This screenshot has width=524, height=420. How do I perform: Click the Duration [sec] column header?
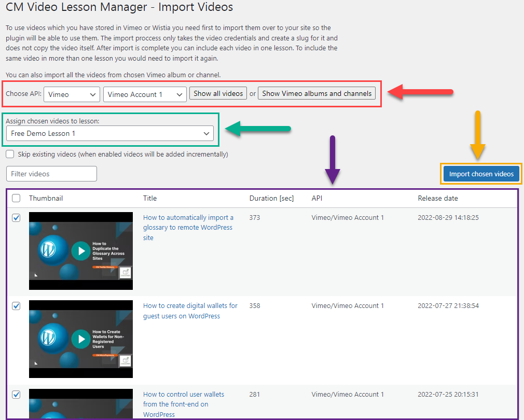coord(271,198)
